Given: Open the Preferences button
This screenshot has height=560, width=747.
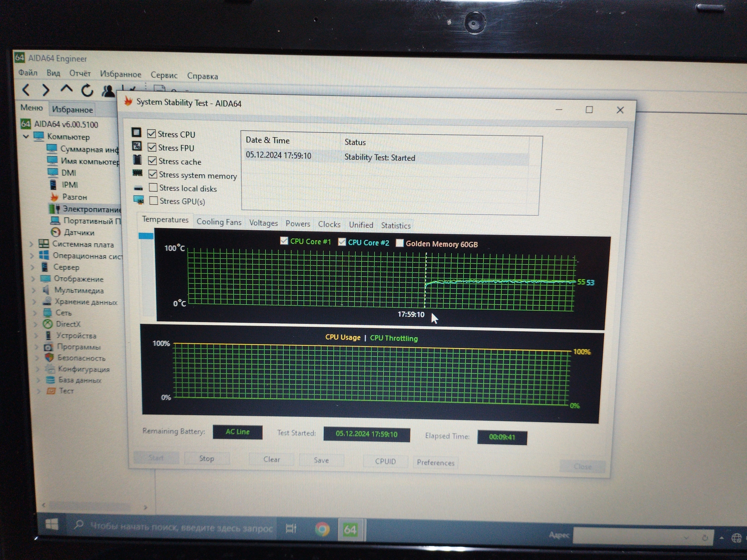Looking at the screenshot, I should 435,462.
